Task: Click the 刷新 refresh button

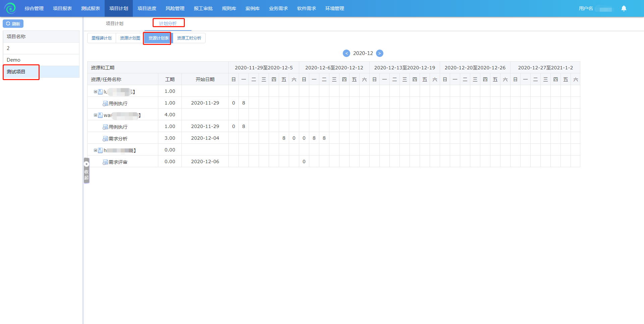Action: tap(13, 24)
